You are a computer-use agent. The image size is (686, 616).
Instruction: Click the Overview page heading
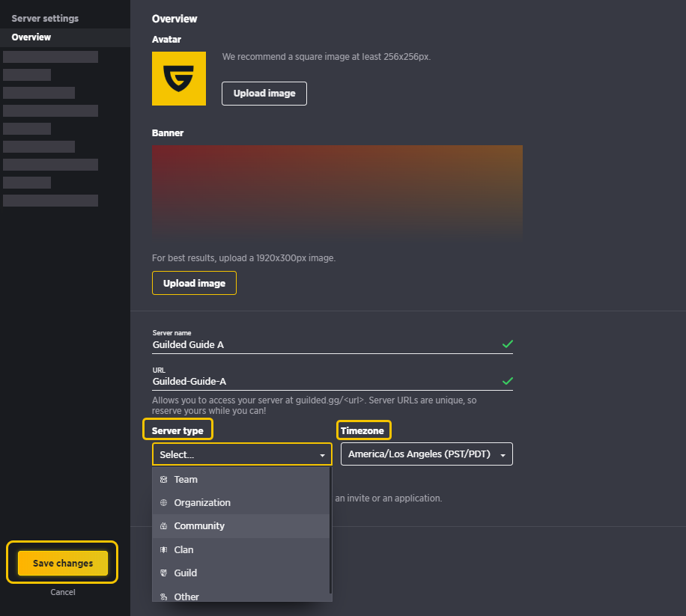[174, 19]
